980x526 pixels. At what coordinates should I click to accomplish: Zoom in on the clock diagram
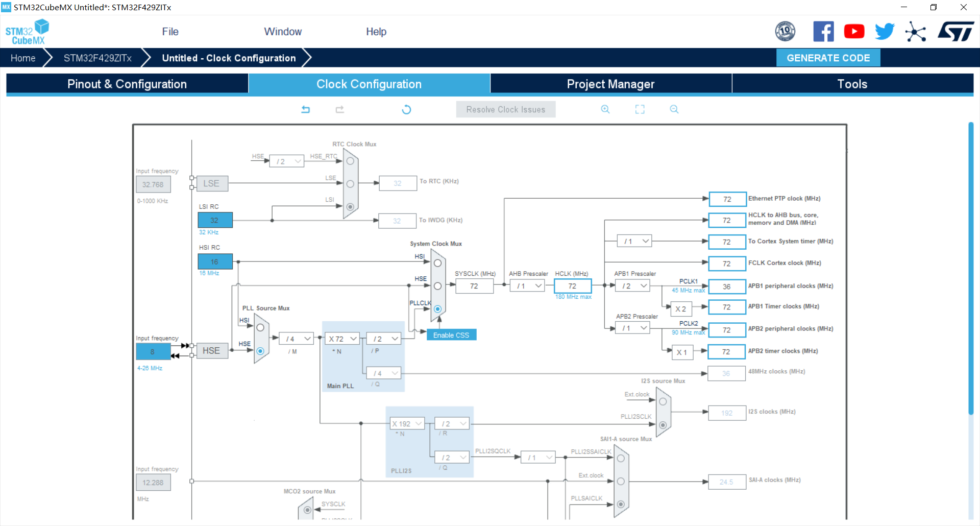point(605,109)
